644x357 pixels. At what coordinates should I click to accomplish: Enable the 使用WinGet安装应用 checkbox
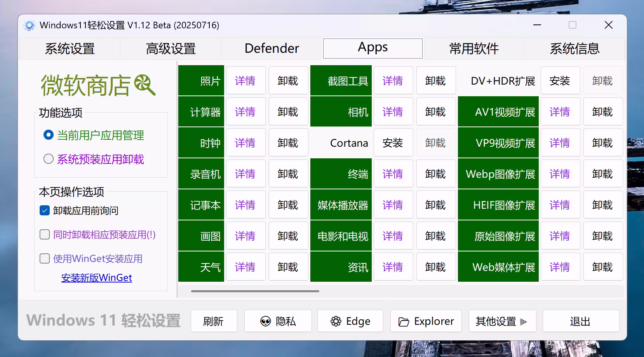point(45,259)
